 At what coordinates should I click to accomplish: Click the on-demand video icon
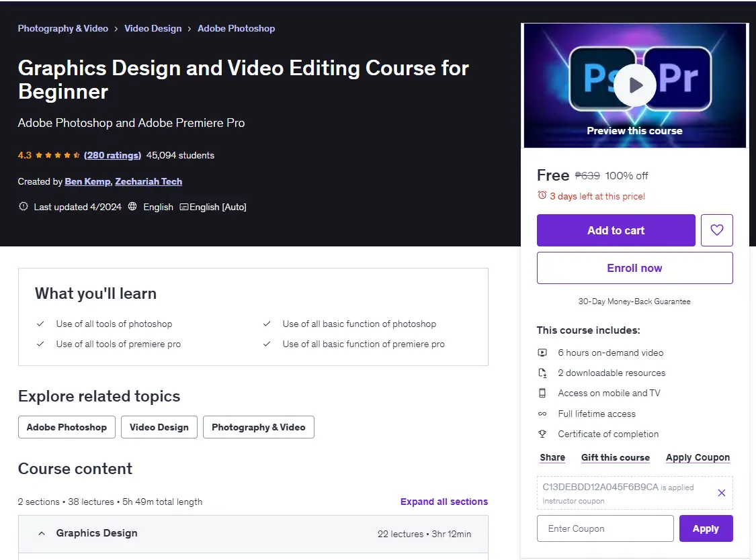pos(542,353)
